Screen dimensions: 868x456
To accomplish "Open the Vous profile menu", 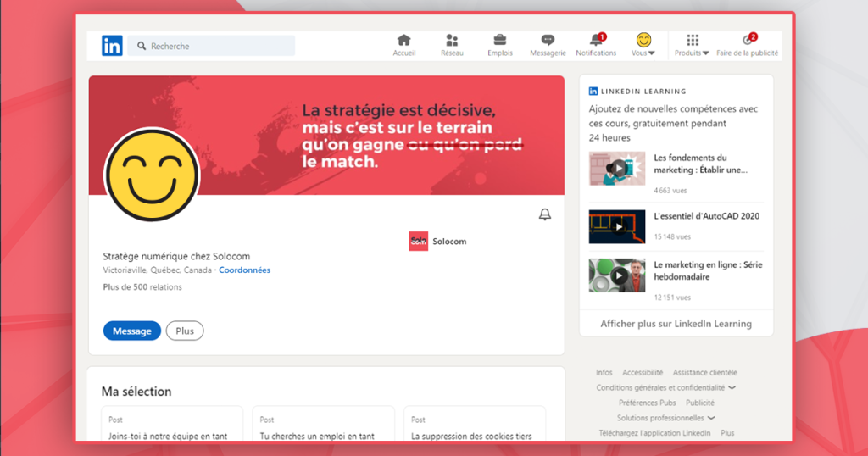I will click(643, 46).
